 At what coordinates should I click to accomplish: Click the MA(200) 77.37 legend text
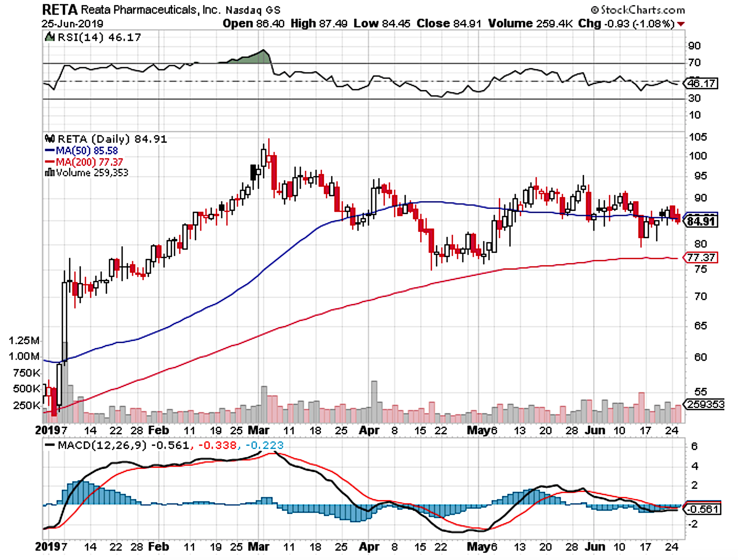90,162
